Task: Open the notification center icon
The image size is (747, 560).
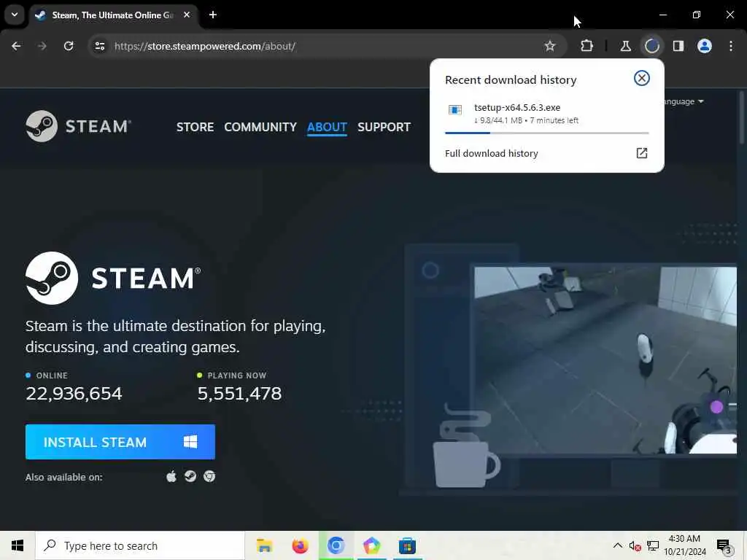Action: (x=724, y=545)
